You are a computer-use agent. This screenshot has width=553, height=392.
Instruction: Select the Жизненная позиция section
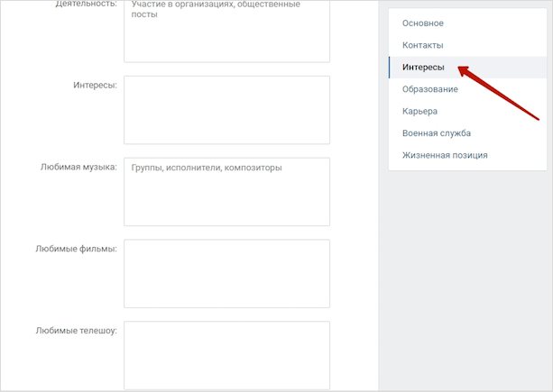point(467,155)
